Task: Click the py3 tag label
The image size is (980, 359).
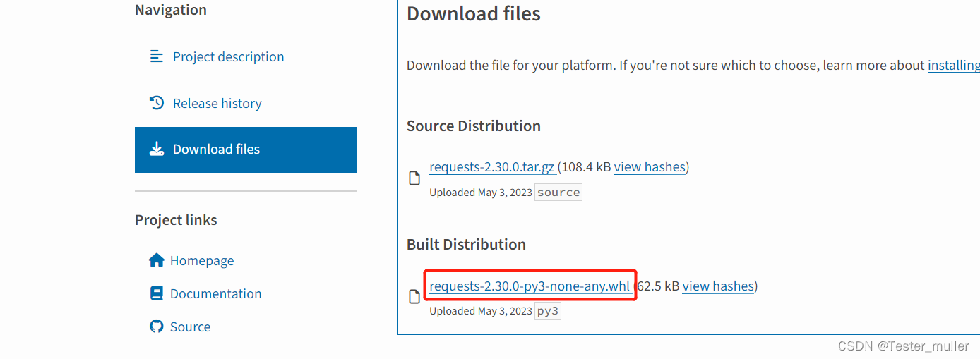Action: (x=548, y=311)
